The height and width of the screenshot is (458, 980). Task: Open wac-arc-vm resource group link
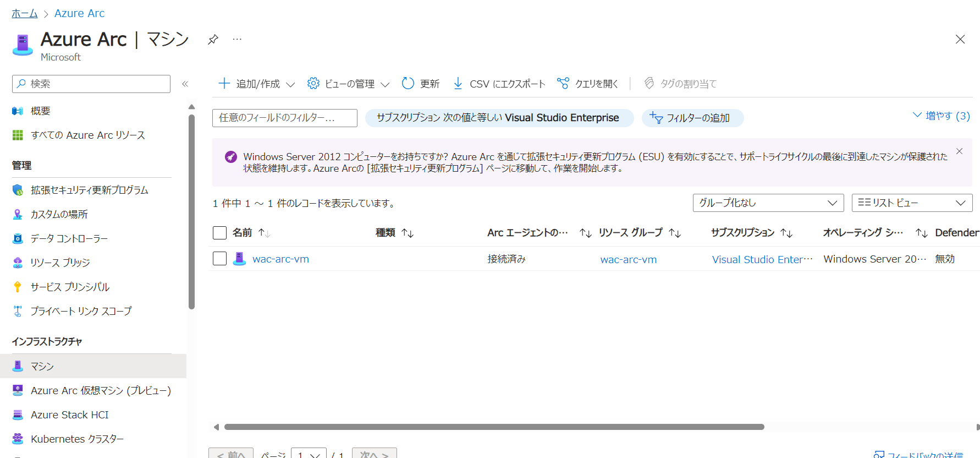tap(629, 259)
